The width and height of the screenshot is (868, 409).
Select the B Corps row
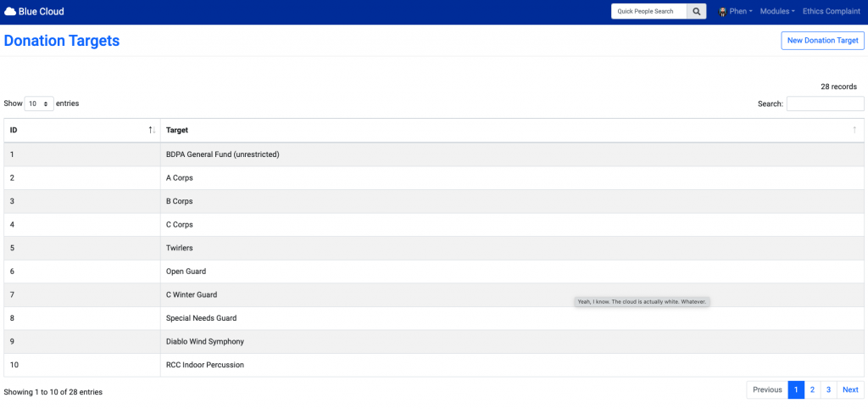pos(434,201)
